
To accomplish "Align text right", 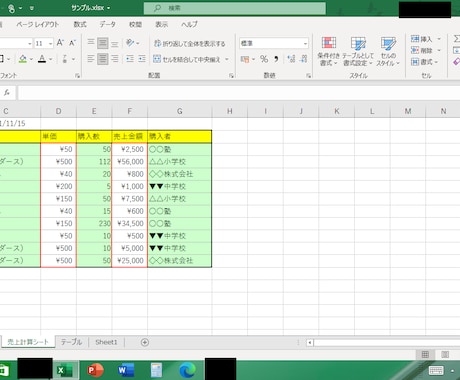I will (x=115, y=59).
